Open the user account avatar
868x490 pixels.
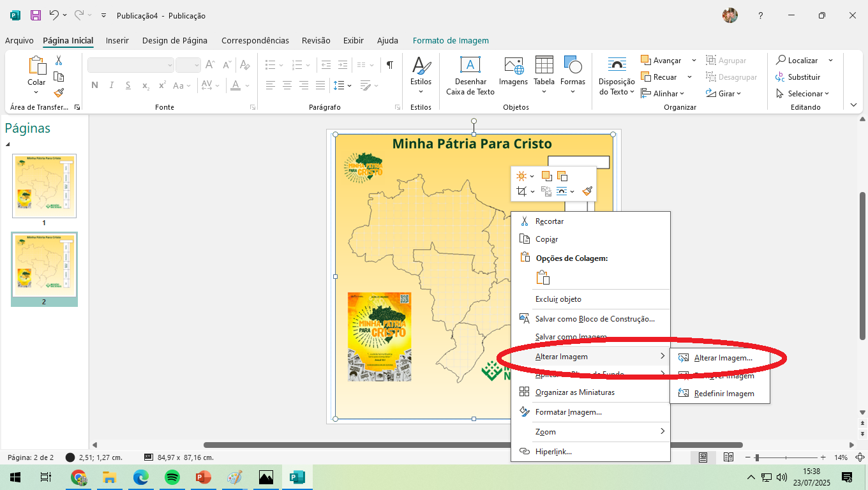coord(730,15)
